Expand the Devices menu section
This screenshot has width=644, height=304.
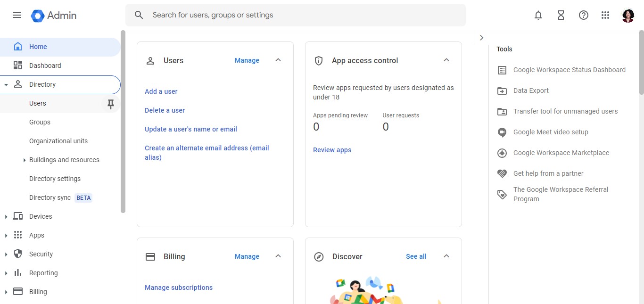(x=6, y=216)
